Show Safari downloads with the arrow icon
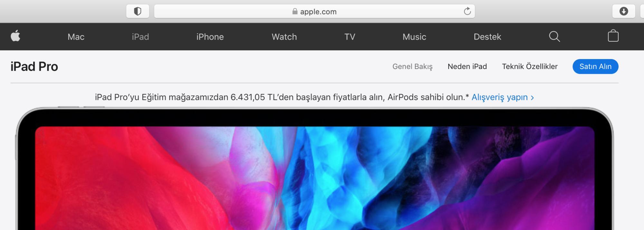The image size is (644, 230). 624,11
